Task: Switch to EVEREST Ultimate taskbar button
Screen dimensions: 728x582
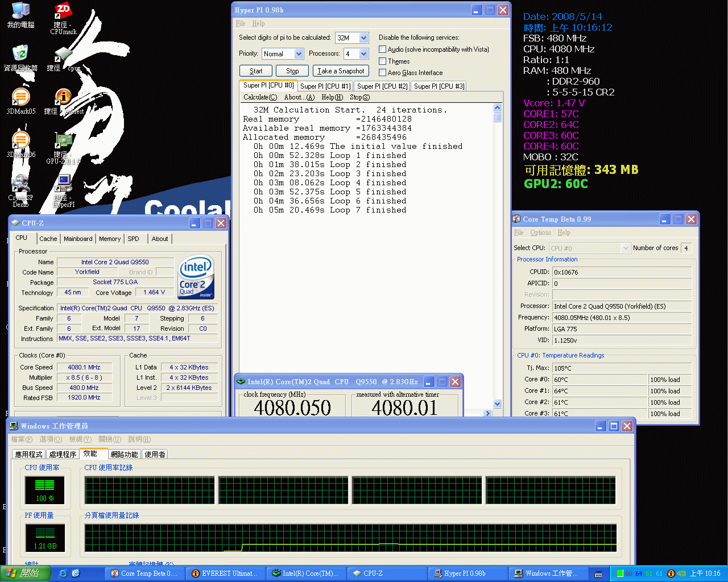Action: 226,573
